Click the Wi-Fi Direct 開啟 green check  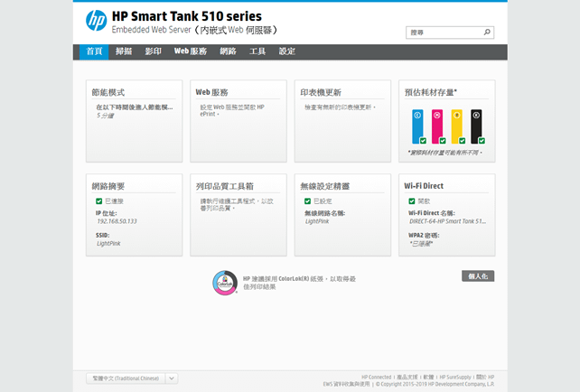(x=412, y=201)
